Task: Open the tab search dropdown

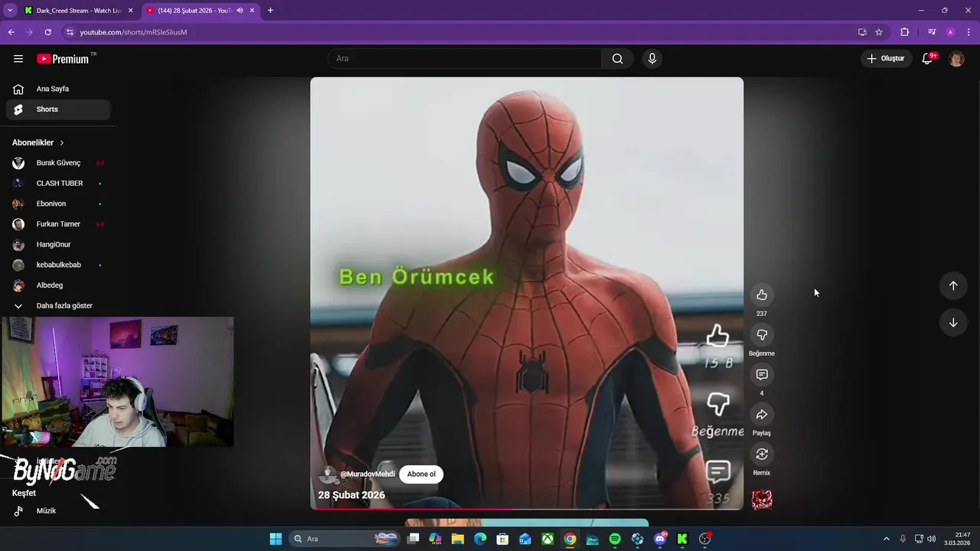Action: 10,11
